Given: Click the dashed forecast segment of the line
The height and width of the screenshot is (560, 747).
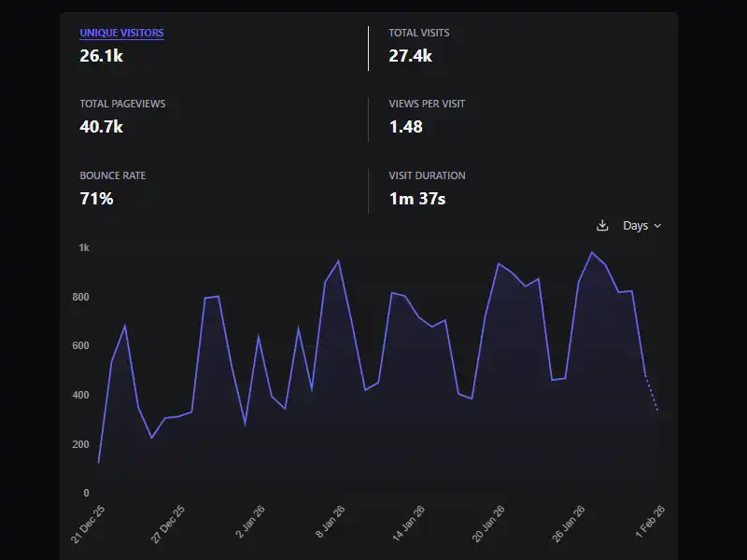Looking at the screenshot, I should [651, 392].
